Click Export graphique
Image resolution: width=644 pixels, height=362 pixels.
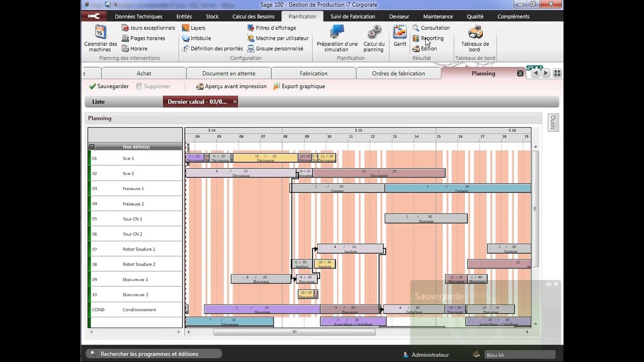(x=299, y=86)
